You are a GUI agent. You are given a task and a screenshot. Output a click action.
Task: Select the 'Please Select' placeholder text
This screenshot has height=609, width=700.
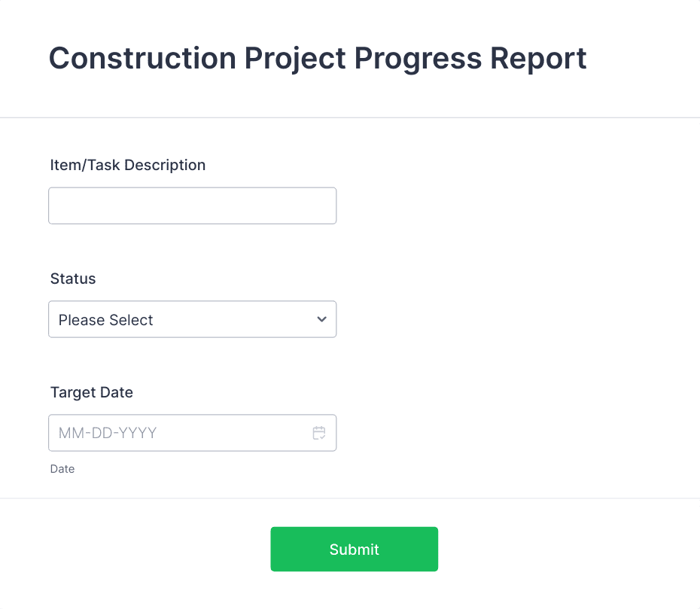click(106, 320)
